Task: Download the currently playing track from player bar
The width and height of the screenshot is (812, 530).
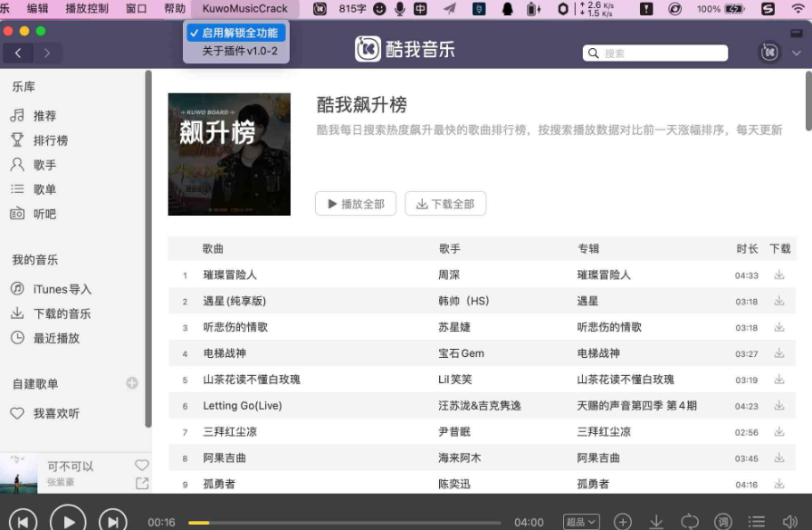Action: (x=656, y=522)
